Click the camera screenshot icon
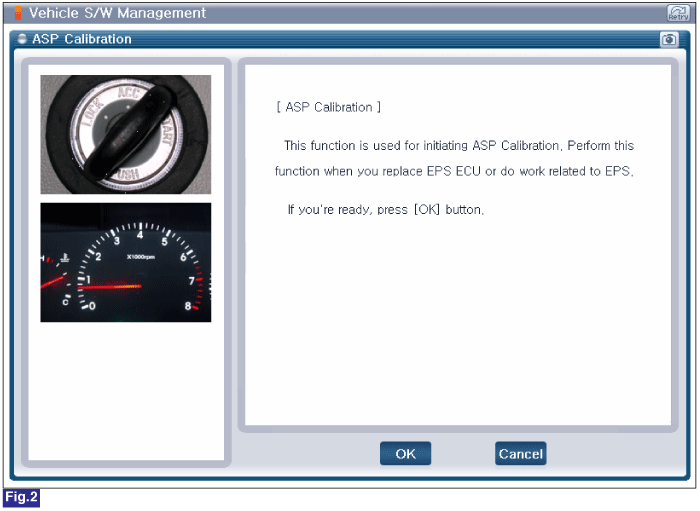The height and width of the screenshot is (511, 700). (x=669, y=39)
